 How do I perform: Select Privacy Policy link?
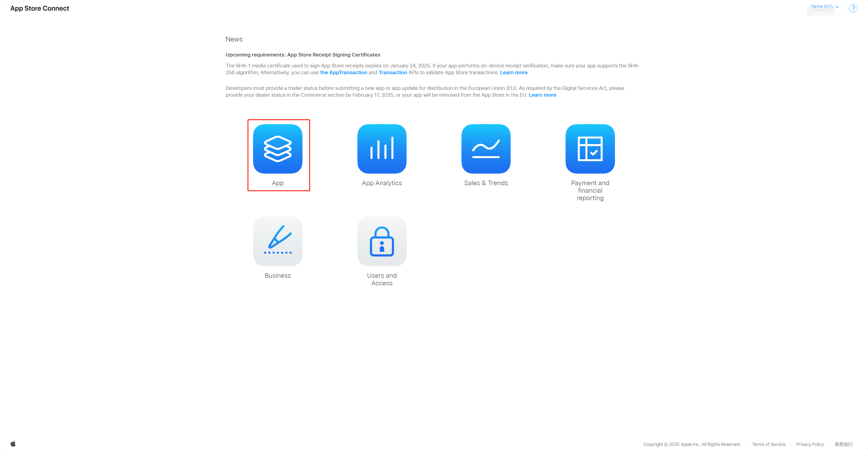coord(810,444)
